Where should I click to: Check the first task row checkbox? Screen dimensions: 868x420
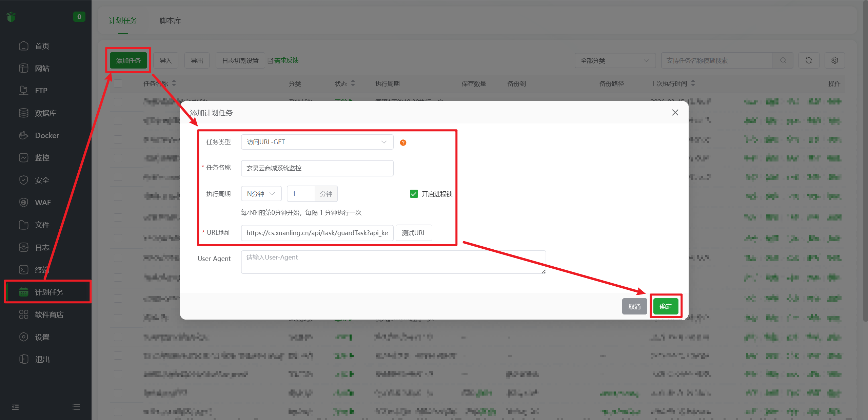pyautogui.click(x=118, y=102)
